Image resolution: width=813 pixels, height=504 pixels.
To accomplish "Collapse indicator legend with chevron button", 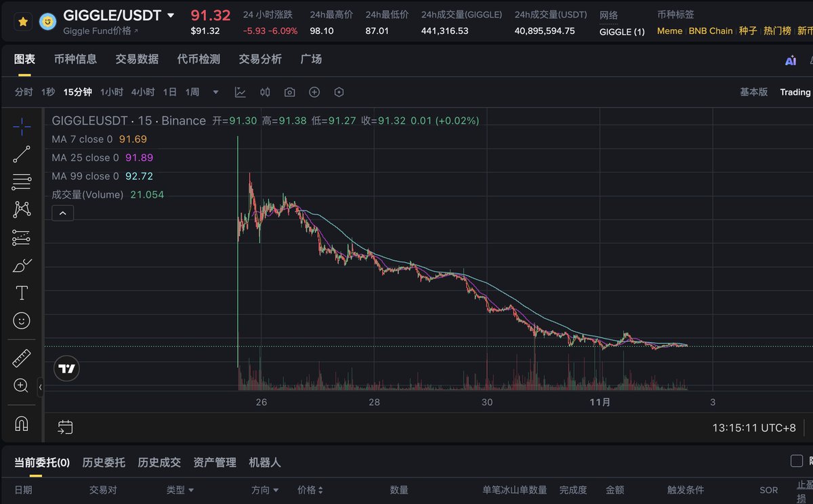I will point(62,213).
